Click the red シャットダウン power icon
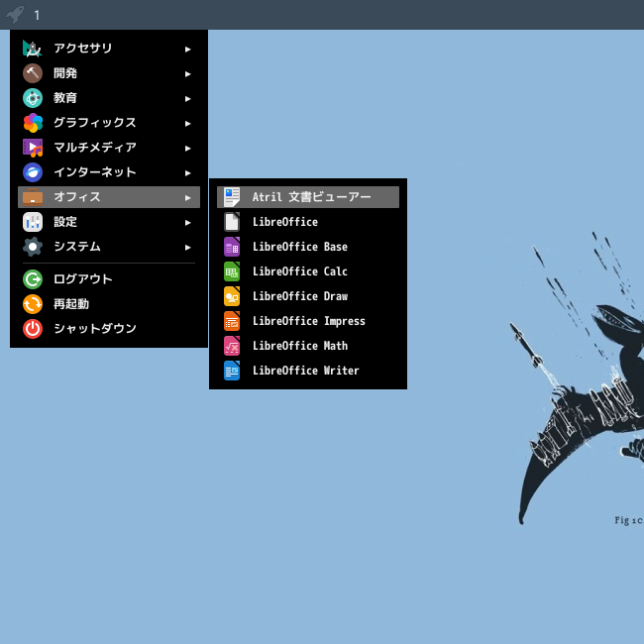This screenshot has height=644, width=644. point(33,329)
